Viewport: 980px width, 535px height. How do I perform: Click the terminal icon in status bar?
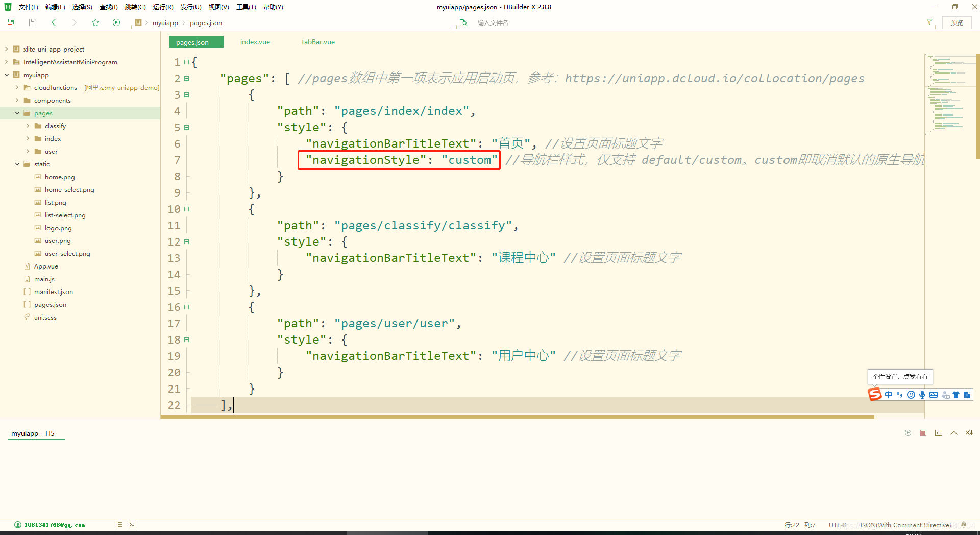click(132, 524)
